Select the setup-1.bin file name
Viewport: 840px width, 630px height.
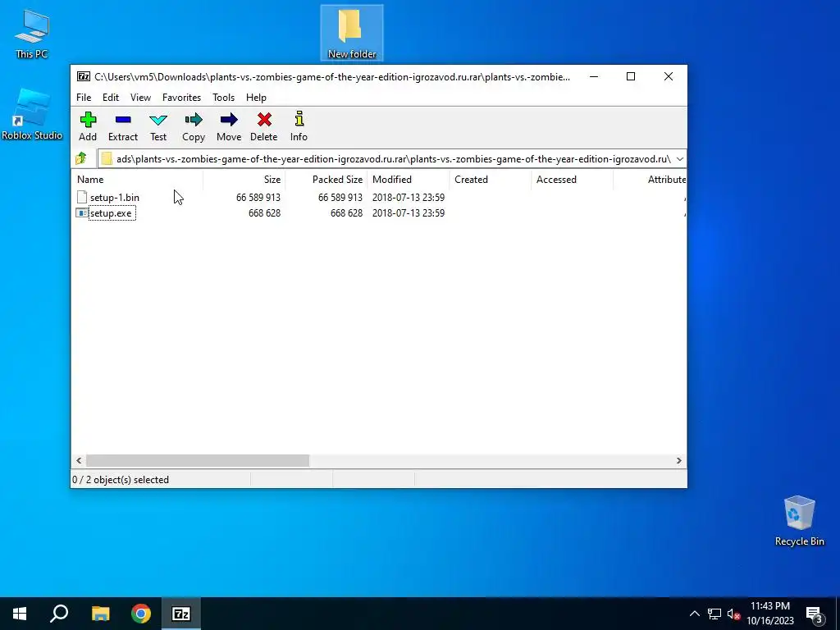115,198
